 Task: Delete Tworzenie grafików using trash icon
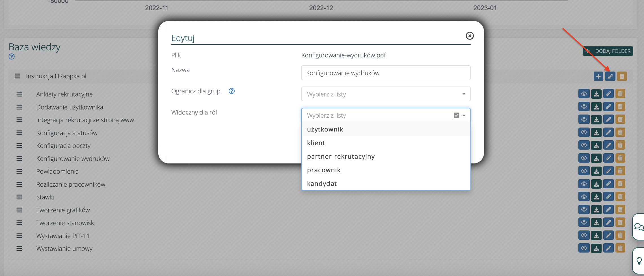(x=620, y=210)
